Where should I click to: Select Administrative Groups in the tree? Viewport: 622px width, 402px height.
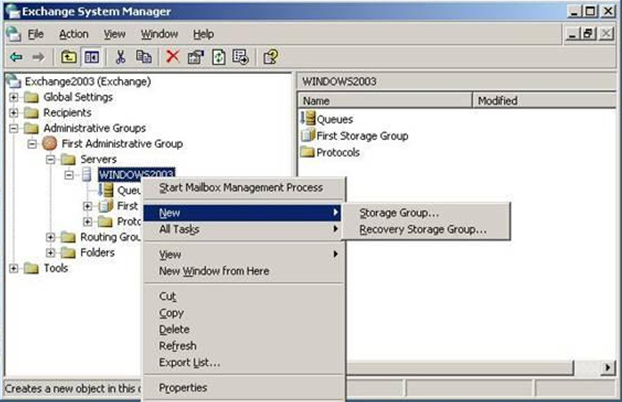94,128
